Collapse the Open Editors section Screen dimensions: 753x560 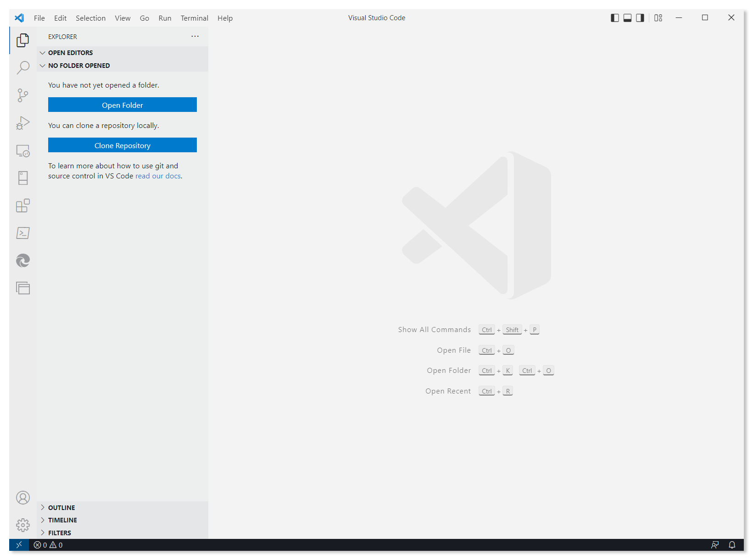point(123,53)
